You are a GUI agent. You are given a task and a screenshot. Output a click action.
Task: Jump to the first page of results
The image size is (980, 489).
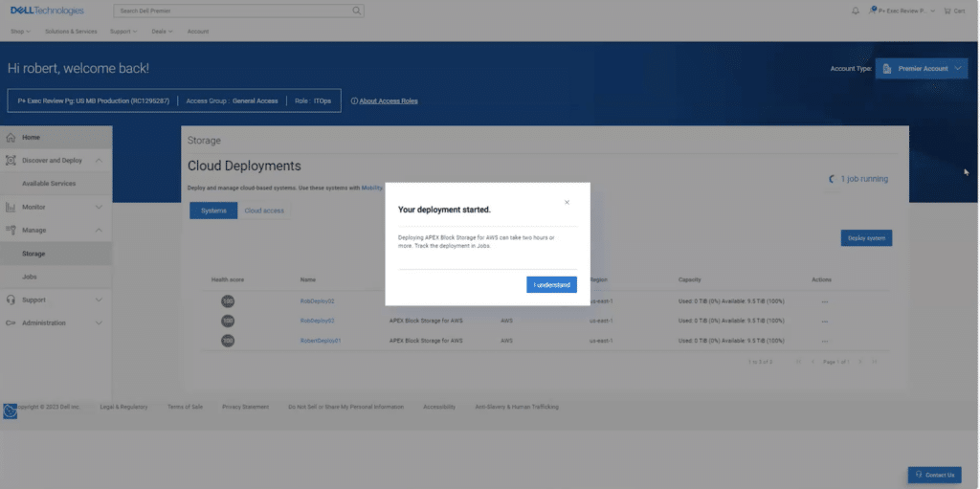(799, 362)
